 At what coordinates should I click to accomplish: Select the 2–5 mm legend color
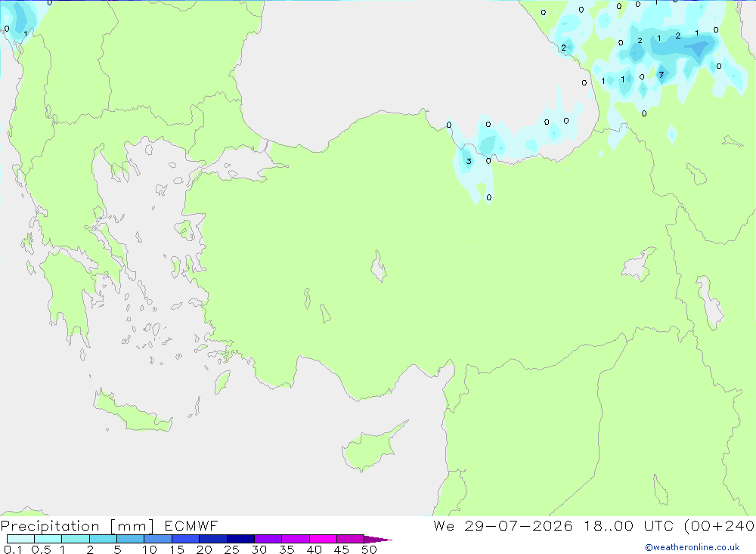click(103, 539)
